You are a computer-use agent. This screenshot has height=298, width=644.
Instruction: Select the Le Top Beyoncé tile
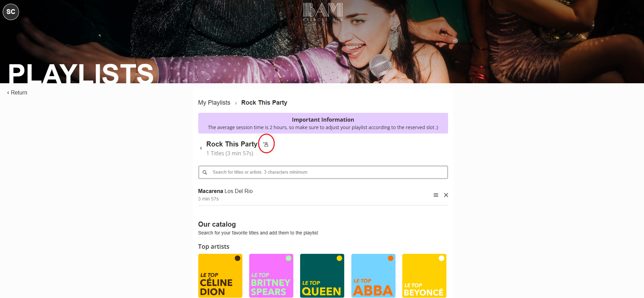click(x=424, y=276)
